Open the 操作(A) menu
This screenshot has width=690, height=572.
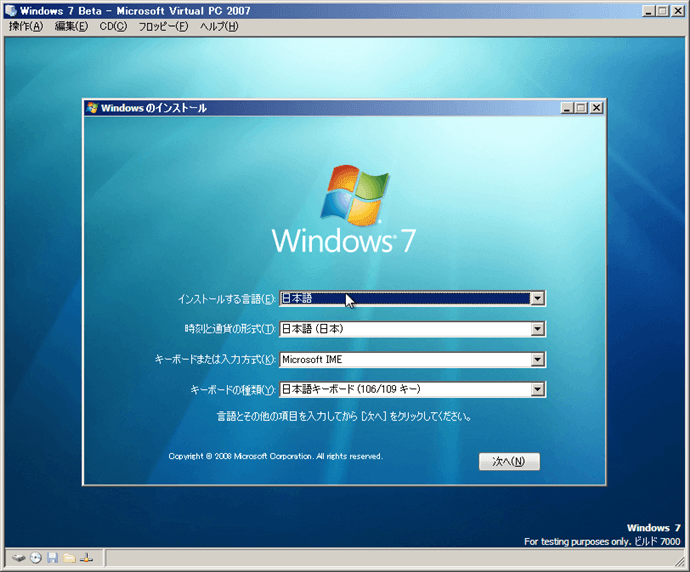coord(26,26)
